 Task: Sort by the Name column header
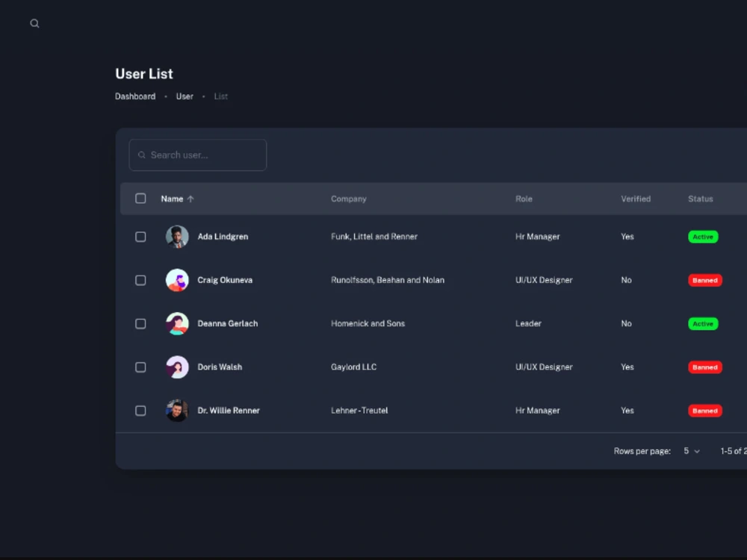[x=172, y=199]
